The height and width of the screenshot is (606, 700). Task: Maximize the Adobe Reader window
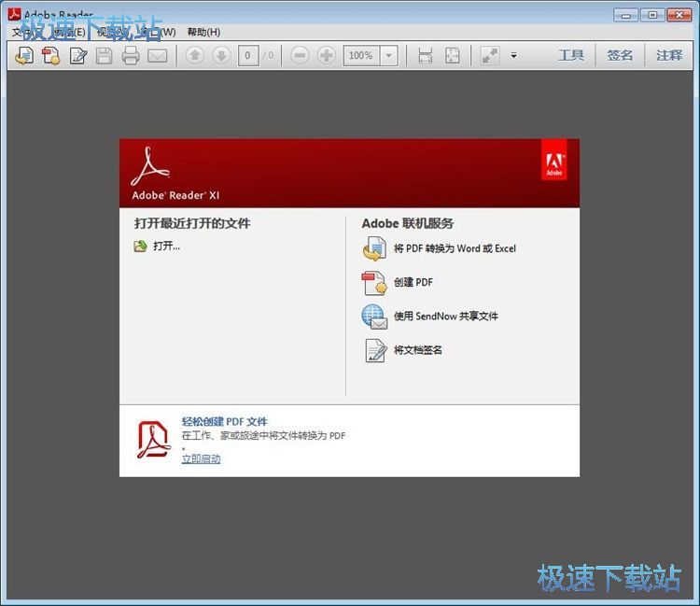[652, 15]
